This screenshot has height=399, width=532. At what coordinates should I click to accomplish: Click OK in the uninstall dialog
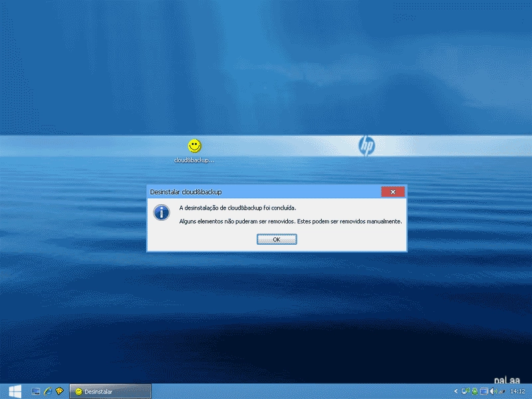pos(277,239)
